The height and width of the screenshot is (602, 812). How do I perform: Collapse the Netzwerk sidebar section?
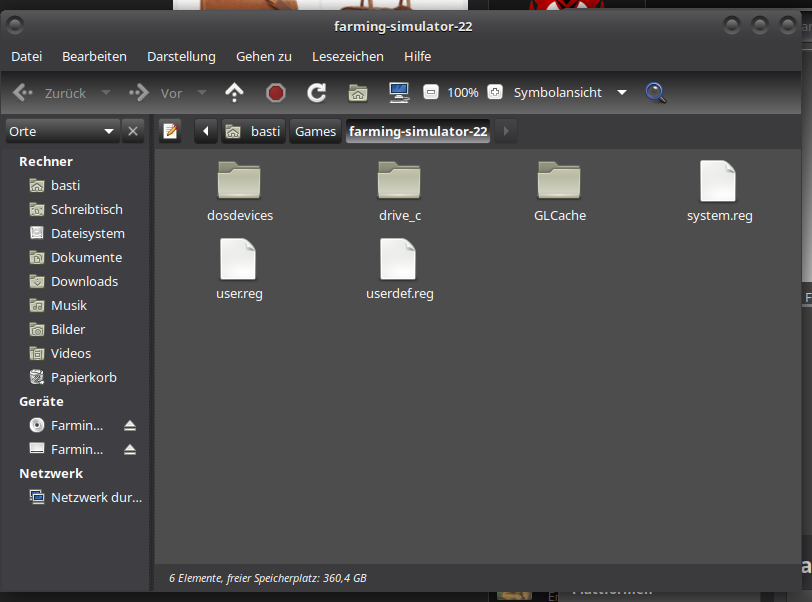point(51,474)
